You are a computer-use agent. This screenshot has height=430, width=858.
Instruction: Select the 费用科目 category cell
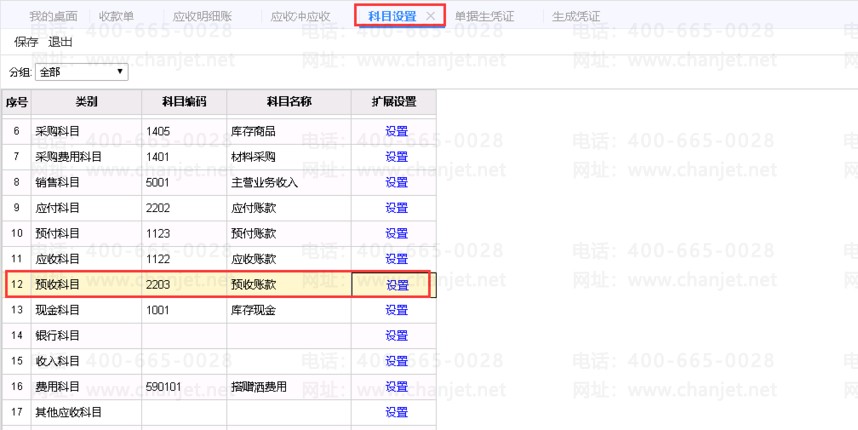click(x=86, y=387)
